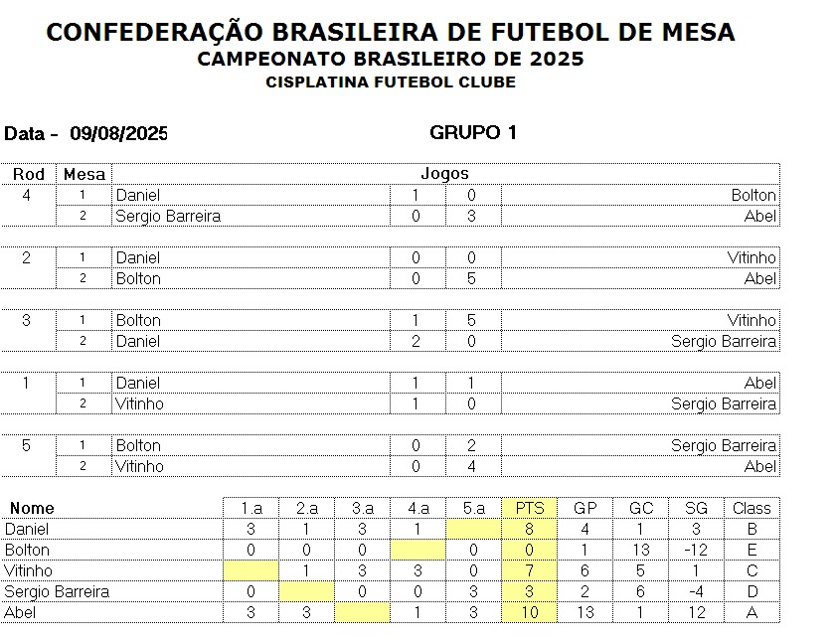Select Bolton's SG cell showing -12
This screenshot has width=836, height=644.
pos(696,550)
